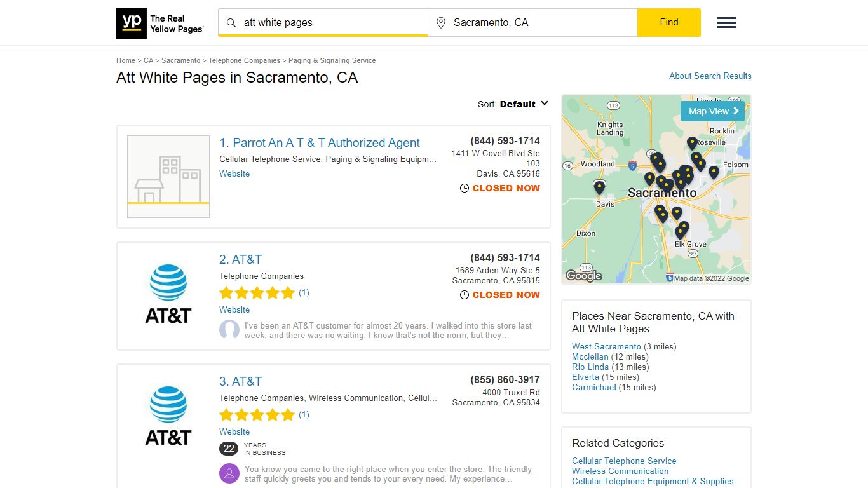Screen dimensions: 868x488
Task: Open About Search Results link
Action: [x=710, y=76]
